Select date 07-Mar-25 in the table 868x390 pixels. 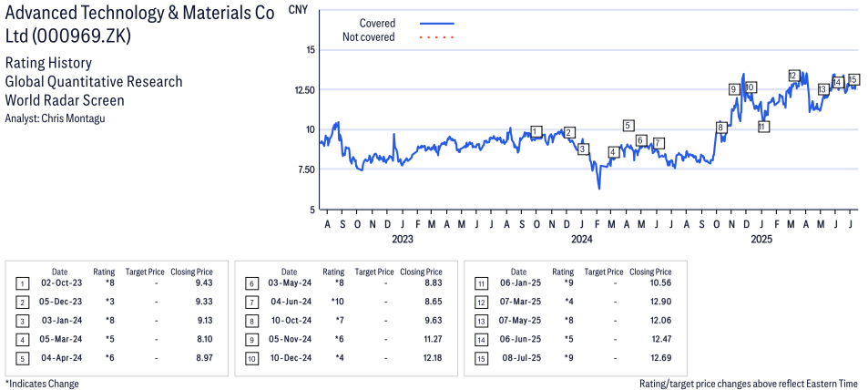click(x=520, y=302)
